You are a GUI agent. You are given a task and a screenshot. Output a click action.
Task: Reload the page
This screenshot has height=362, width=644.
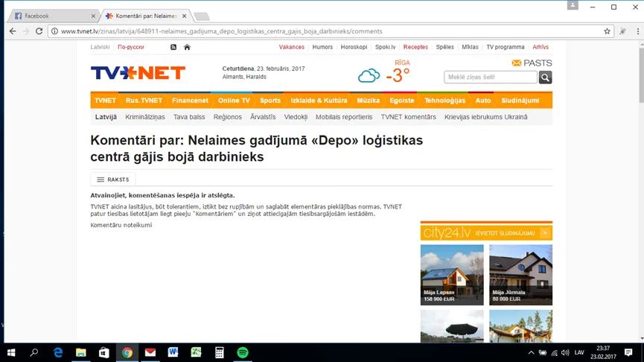[39, 31]
